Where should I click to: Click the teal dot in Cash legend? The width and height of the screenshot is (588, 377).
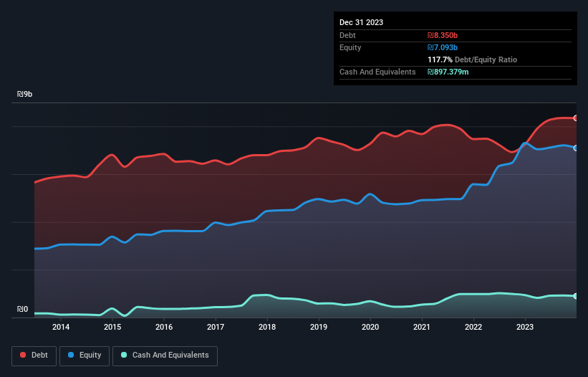(124, 355)
